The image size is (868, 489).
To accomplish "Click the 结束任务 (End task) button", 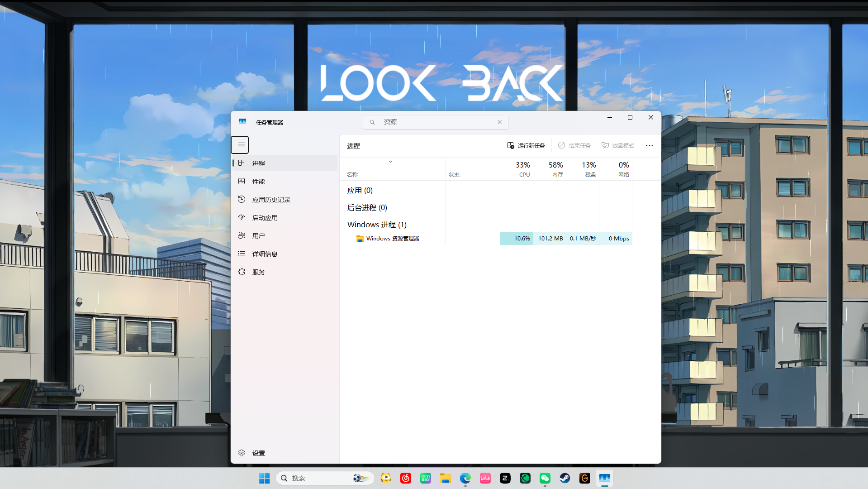I will (574, 145).
